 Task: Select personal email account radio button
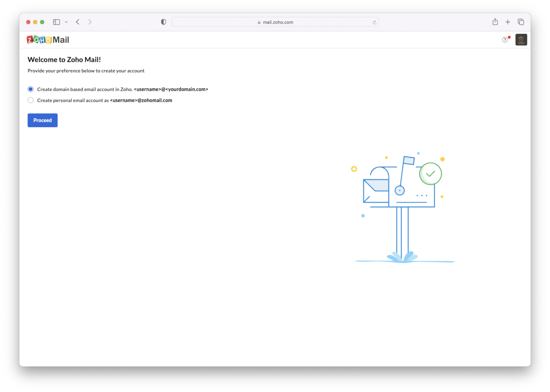point(30,100)
